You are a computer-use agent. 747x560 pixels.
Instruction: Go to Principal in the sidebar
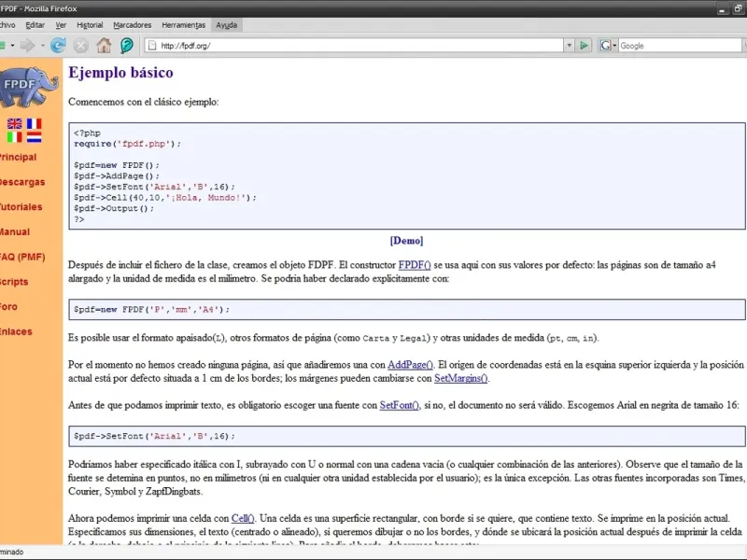(x=18, y=157)
